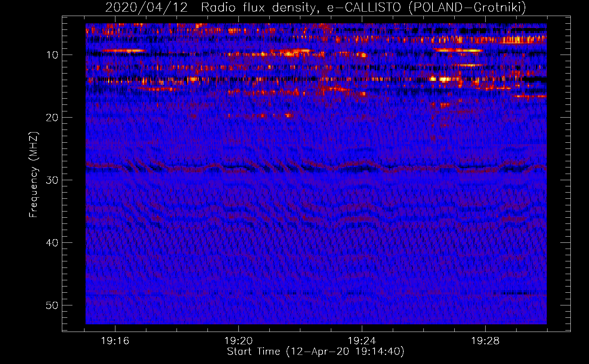This screenshot has height=364, width=589.
Task: Click the 19:28 time tick label
Action: 485,341
